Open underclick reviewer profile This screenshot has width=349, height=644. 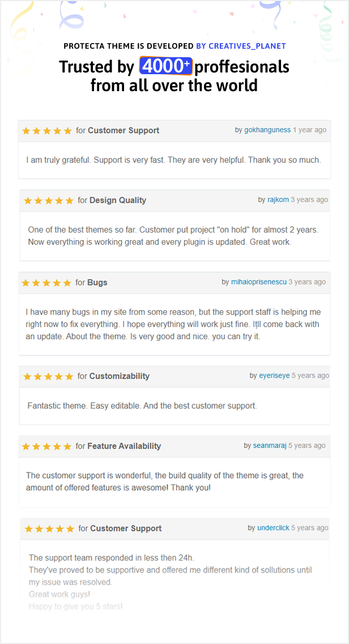click(x=273, y=528)
